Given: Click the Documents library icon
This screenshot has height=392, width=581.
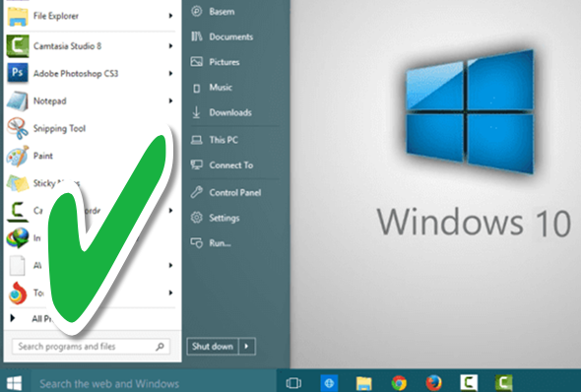Looking at the screenshot, I should click(x=196, y=36).
